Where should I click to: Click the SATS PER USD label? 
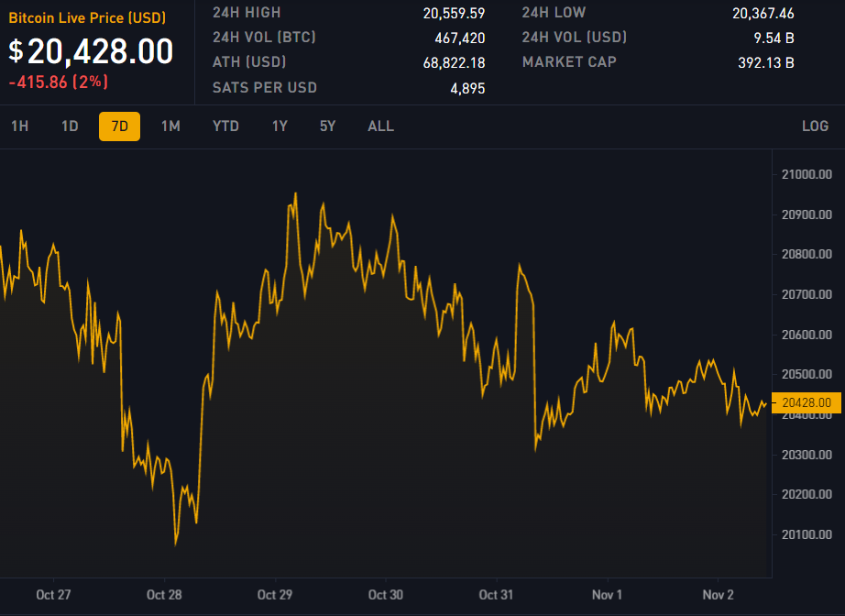click(x=265, y=87)
